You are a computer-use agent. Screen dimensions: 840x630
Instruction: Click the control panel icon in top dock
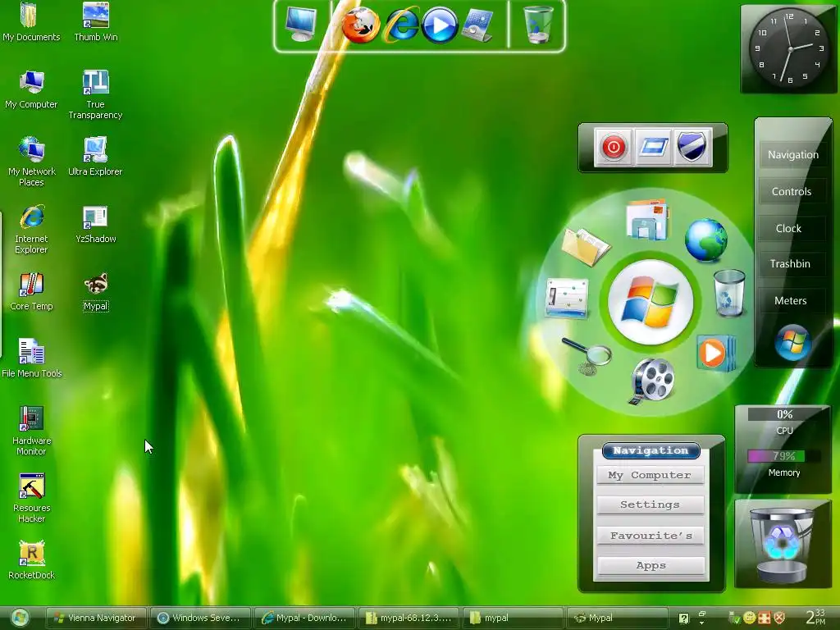pos(477,25)
